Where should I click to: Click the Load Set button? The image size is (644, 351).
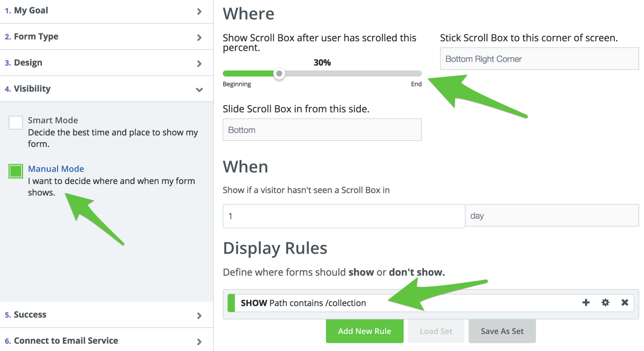[436, 331]
